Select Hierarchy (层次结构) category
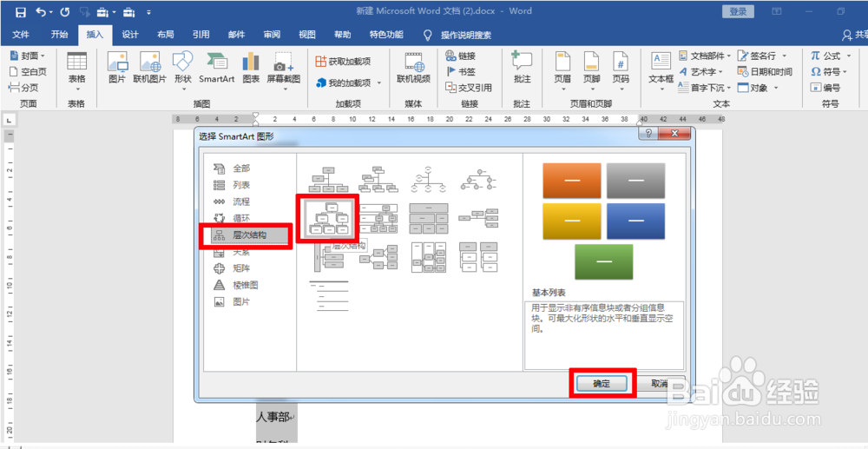 click(x=249, y=235)
